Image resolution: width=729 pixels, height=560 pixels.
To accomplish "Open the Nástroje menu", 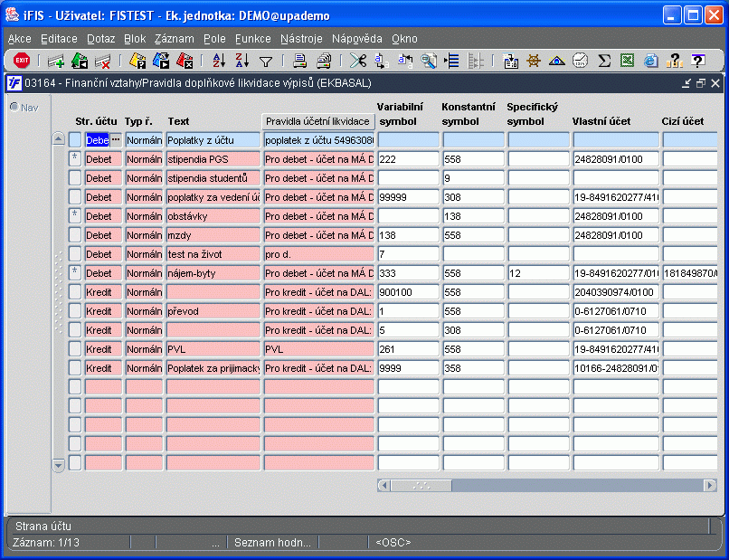I will 301,39.
